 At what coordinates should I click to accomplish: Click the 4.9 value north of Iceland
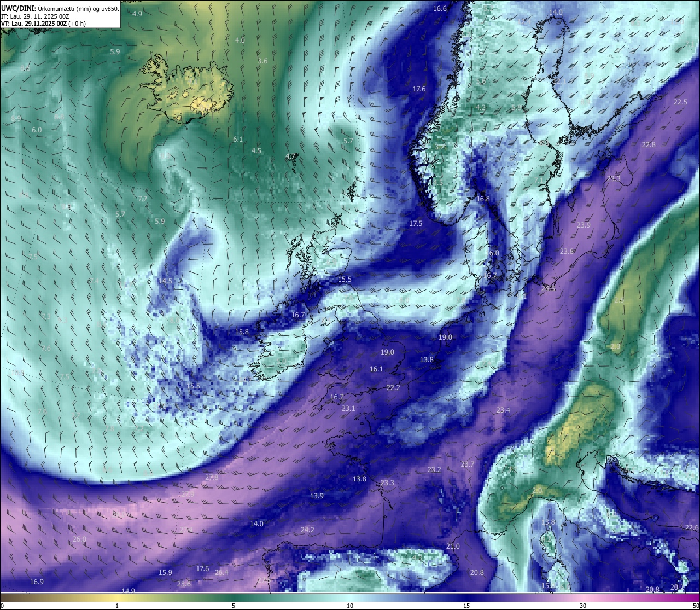click(137, 14)
